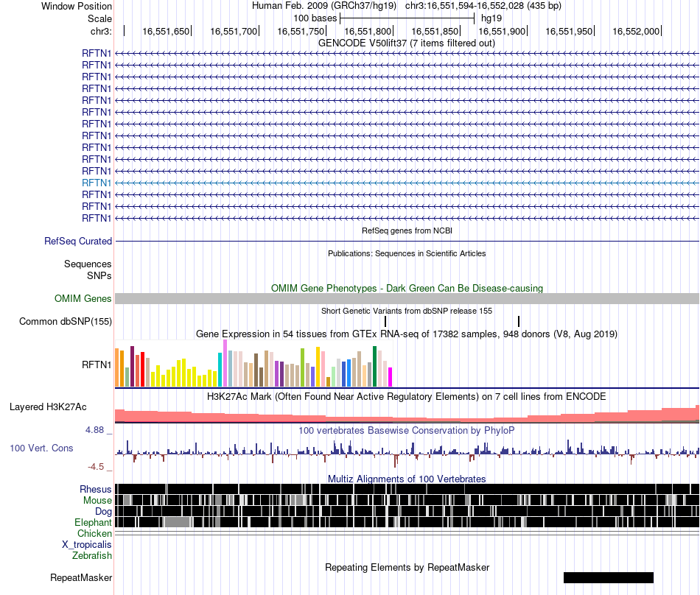Click the RFTN1 label beside the GTEx bar chart
This screenshot has width=700, height=595.
tap(96, 365)
